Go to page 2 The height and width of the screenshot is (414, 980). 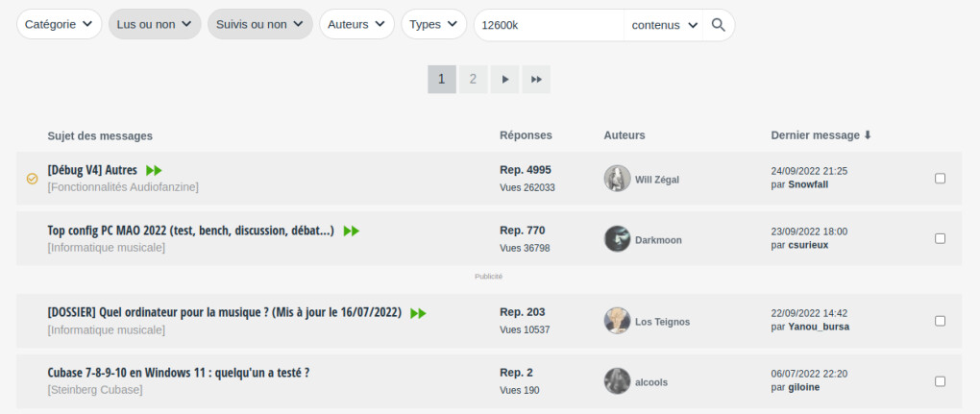pyautogui.click(x=473, y=80)
